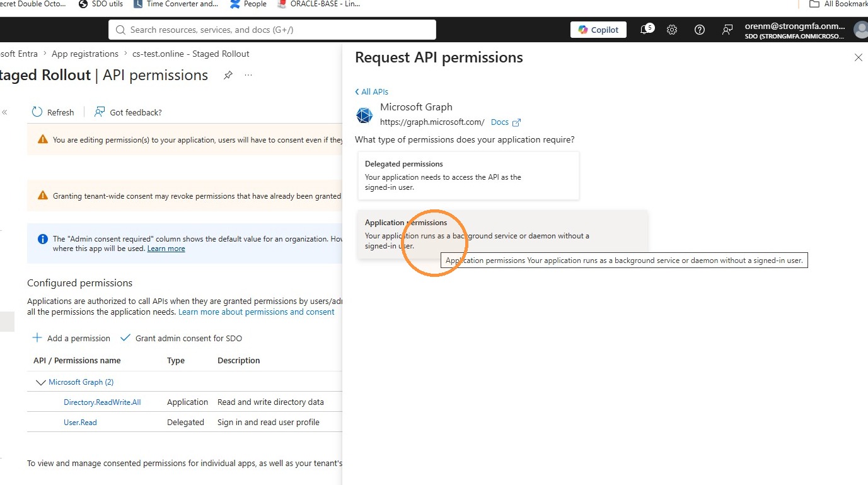Click the info icon in the Admin consent notice
Image resolution: width=868 pixels, height=485 pixels.
(43, 239)
